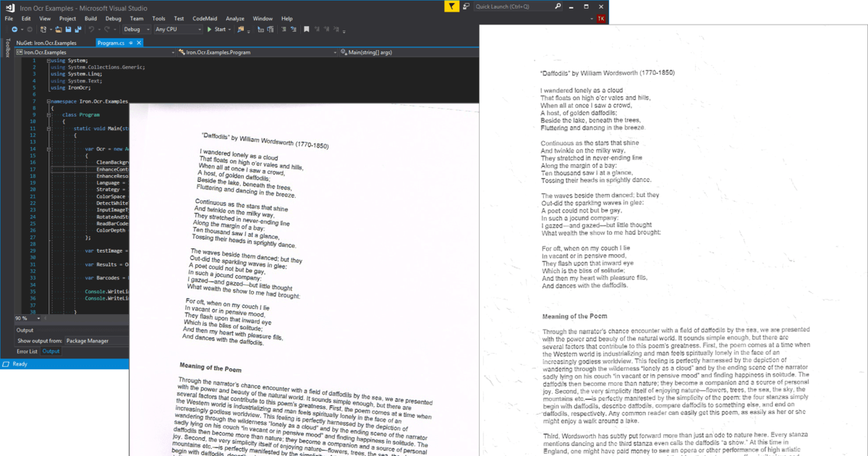Click the yellow feedback icon in the title bar

point(450,6)
